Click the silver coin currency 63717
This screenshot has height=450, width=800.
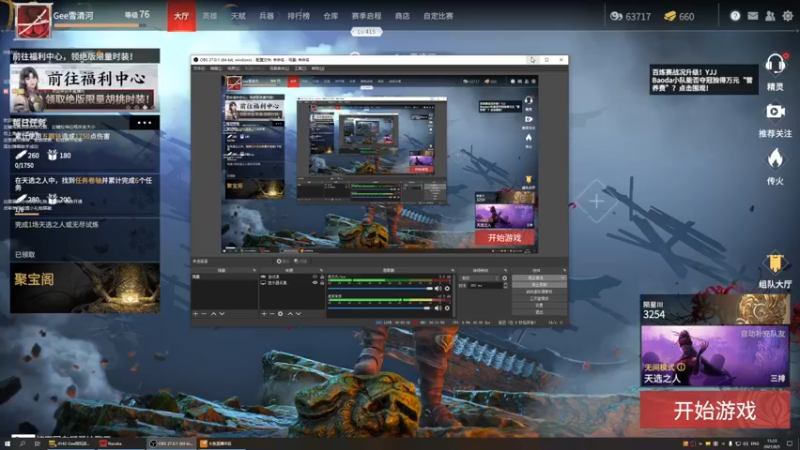click(x=631, y=16)
